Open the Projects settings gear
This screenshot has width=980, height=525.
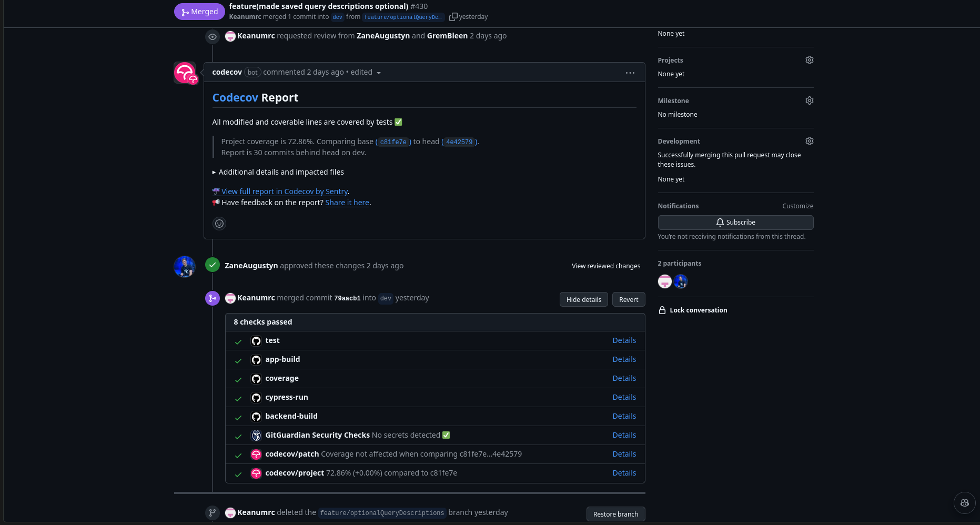click(x=810, y=60)
